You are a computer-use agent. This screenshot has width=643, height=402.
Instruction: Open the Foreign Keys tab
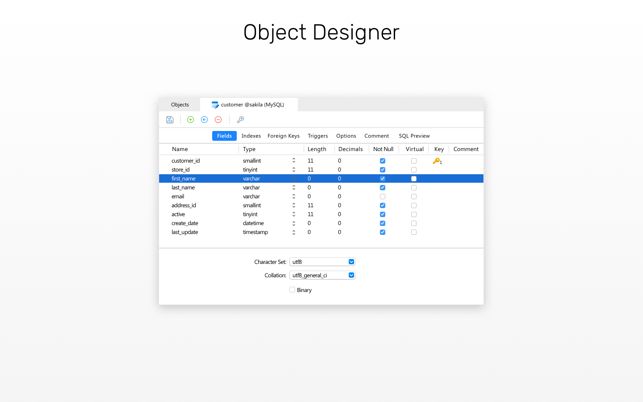283,136
